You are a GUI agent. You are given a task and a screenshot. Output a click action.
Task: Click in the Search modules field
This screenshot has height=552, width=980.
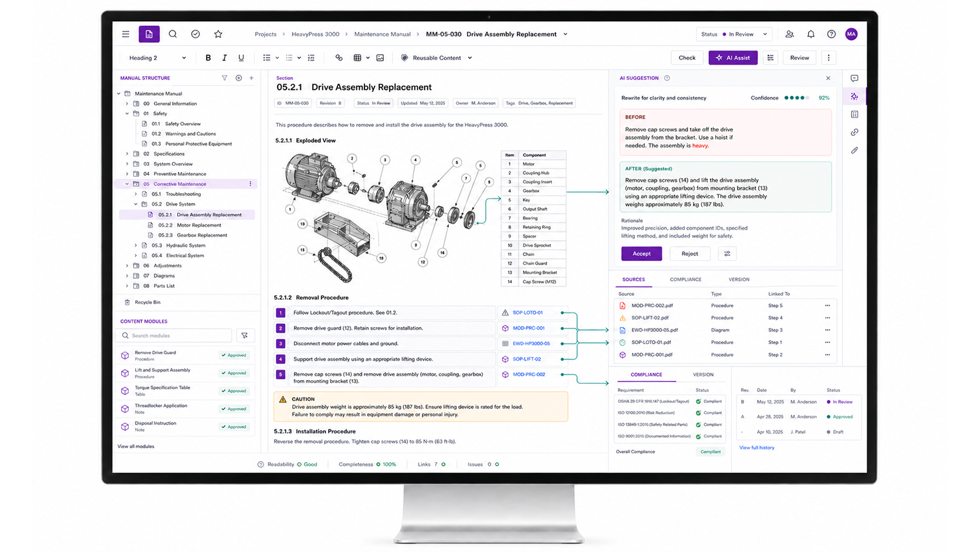(174, 335)
